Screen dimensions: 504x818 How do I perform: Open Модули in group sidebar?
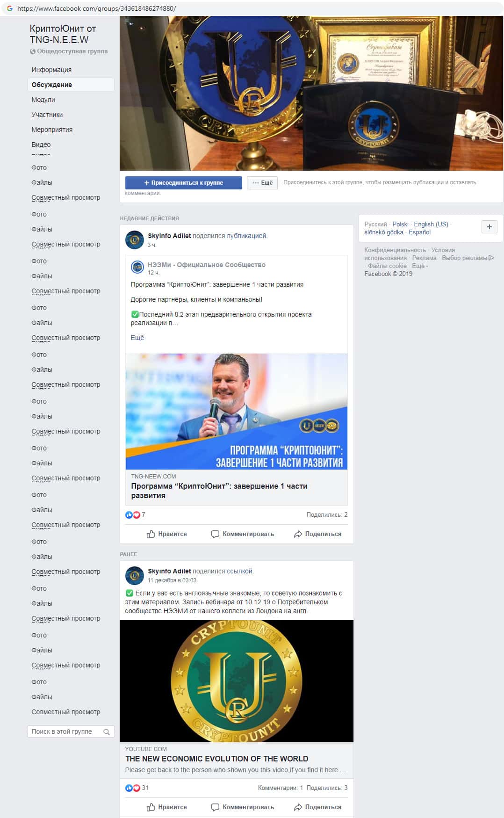[x=43, y=100]
